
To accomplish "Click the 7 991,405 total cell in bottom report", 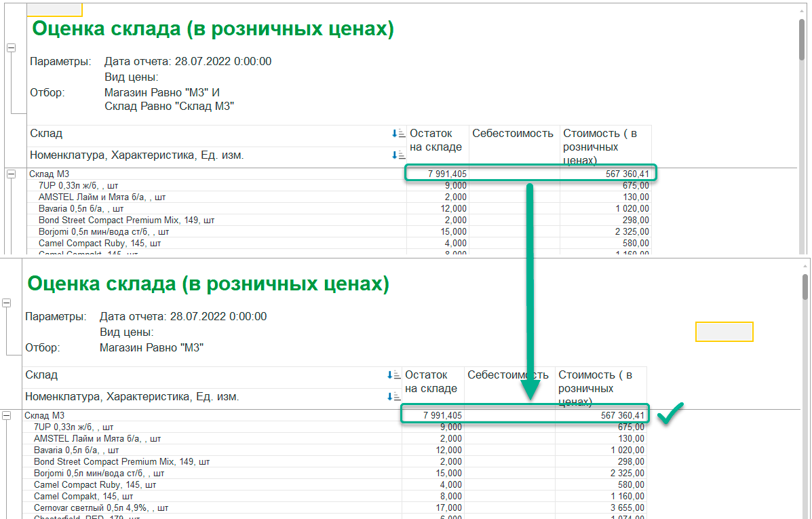I will point(433,415).
